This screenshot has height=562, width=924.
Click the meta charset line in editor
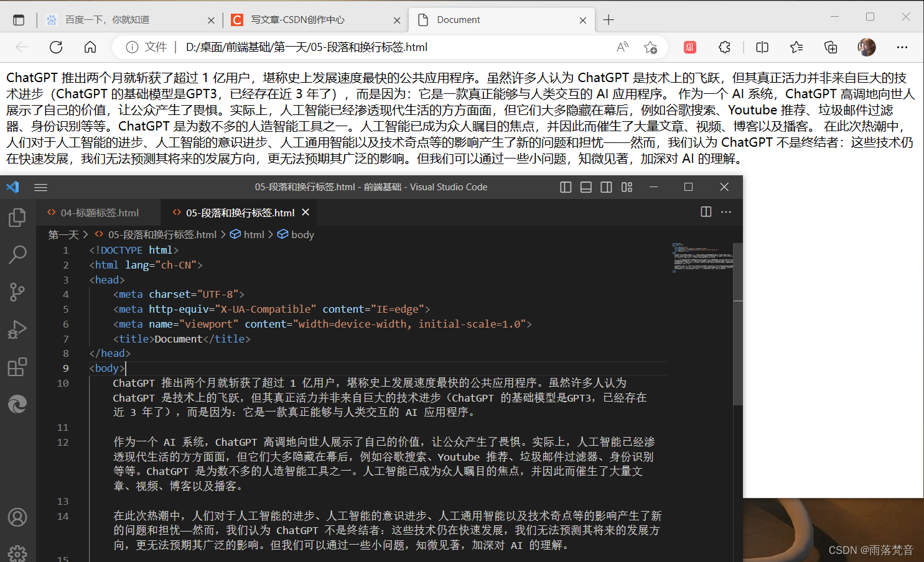click(179, 294)
